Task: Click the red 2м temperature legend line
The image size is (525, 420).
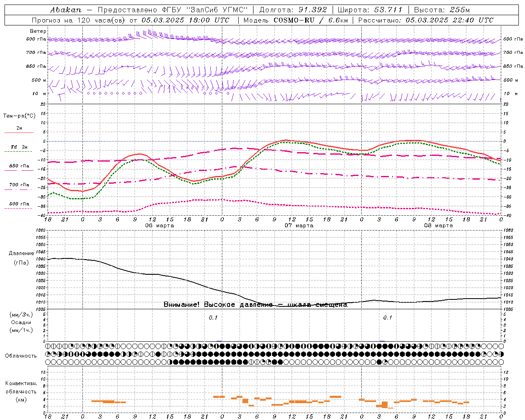Action: pyautogui.click(x=19, y=132)
